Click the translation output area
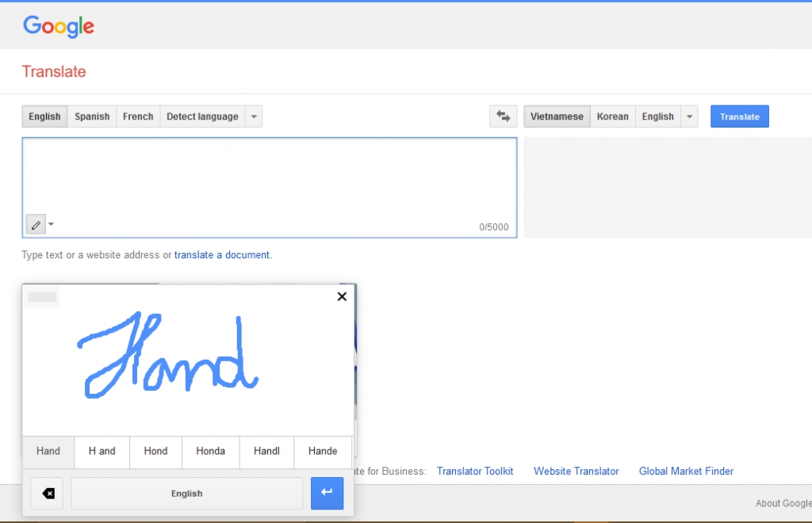The height and width of the screenshot is (523, 812). pyautogui.click(x=668, y=187)
